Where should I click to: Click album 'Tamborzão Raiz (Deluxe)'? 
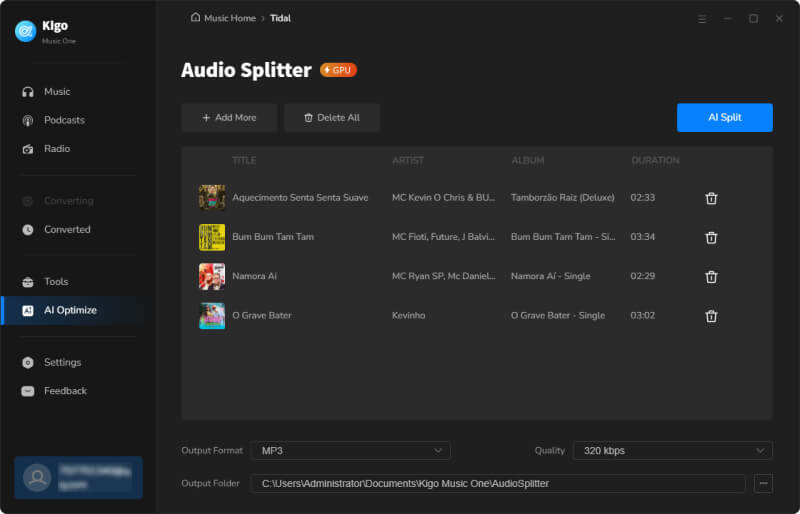pos(563,198)
